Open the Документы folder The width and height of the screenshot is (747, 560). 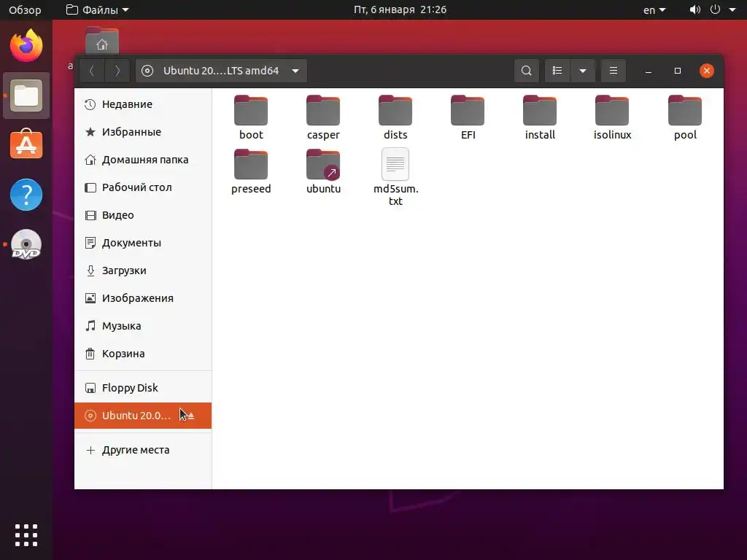point(143,243)
